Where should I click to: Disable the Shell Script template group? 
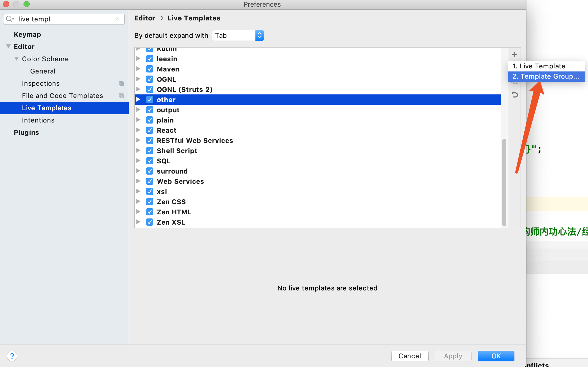(149, 151)
